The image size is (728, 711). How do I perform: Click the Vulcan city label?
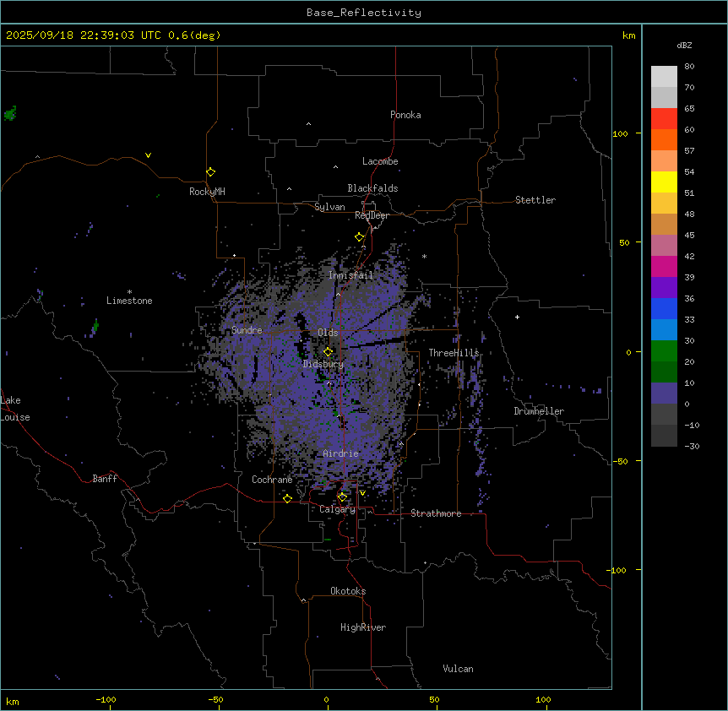(458, 669)
